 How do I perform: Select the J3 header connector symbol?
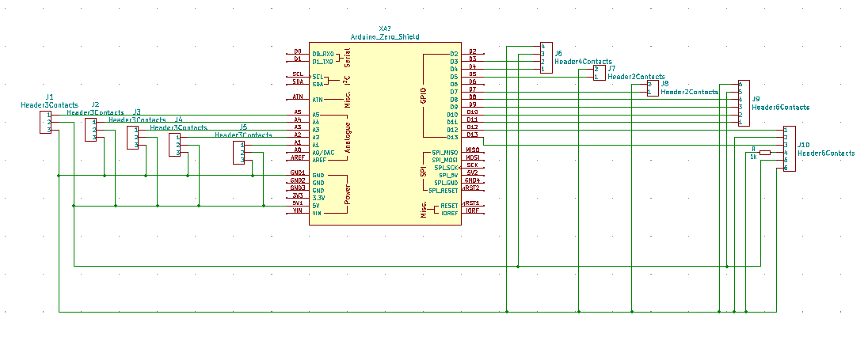tap(133, 137)
